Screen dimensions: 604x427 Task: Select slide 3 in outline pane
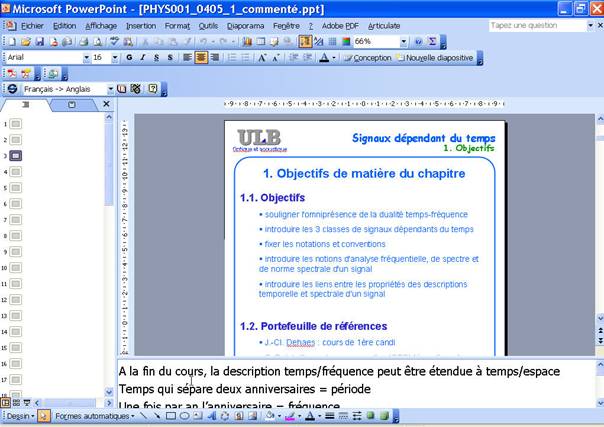pos(16,156)
